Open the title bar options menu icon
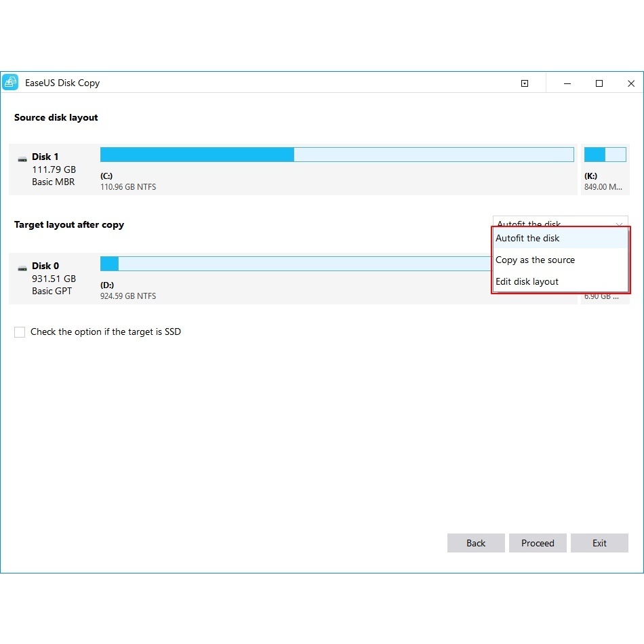The width and height of the screenshot is (644, 644). [x=525, y=83]
